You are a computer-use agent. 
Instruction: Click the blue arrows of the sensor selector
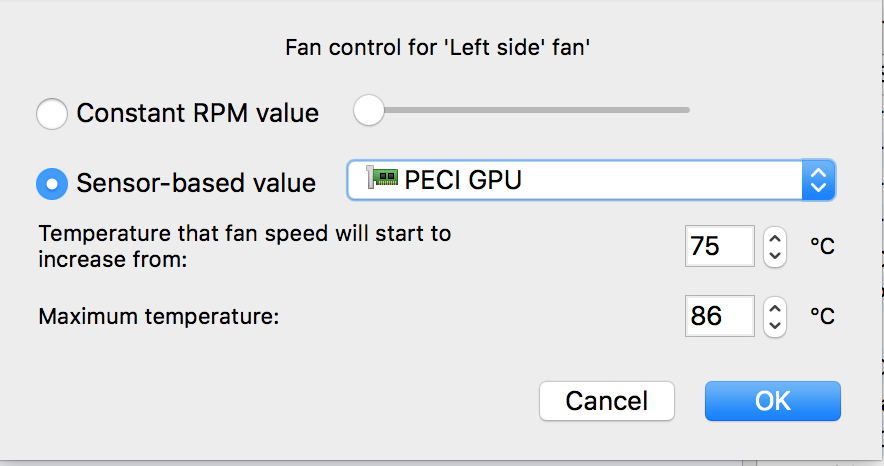pos(818,180)
